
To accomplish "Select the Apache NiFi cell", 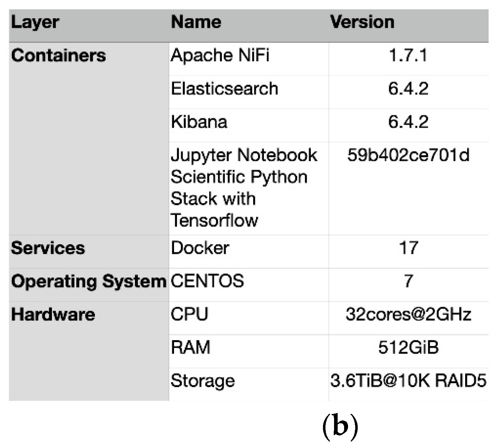I will click(x=220, y=56).
